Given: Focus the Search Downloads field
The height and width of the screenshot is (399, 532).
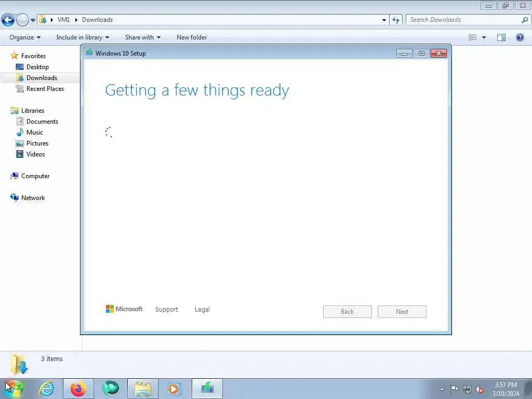Looking at the screenshot, I should click(464, 20).
